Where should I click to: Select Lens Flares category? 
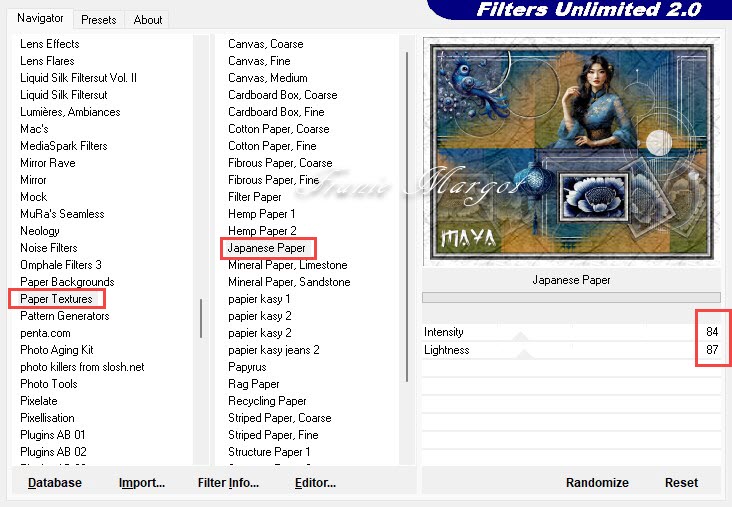[47, 61]
